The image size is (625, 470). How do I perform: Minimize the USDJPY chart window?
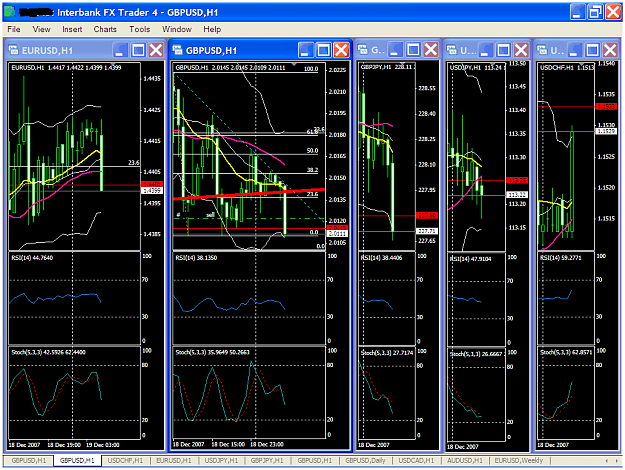tap(485, 50)
